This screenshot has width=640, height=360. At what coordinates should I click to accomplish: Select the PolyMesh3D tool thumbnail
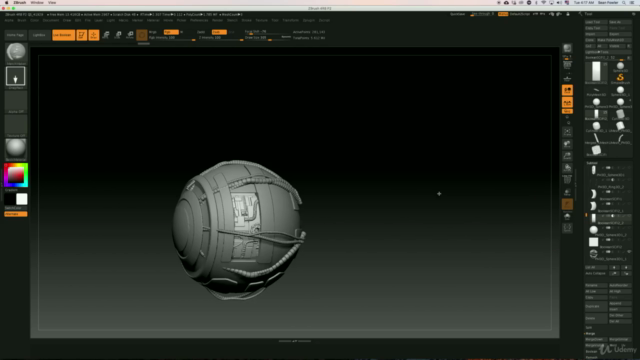pyautogui.click(x=596, y=90)
